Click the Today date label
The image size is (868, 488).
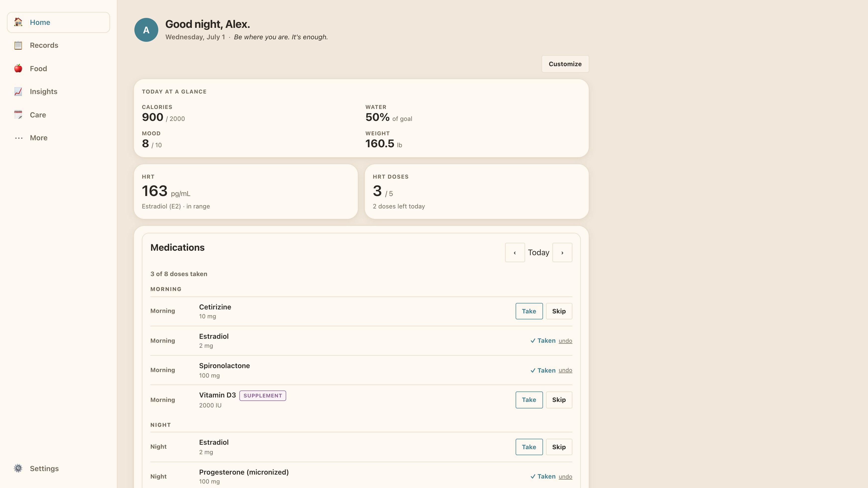(x=539, y=253)
